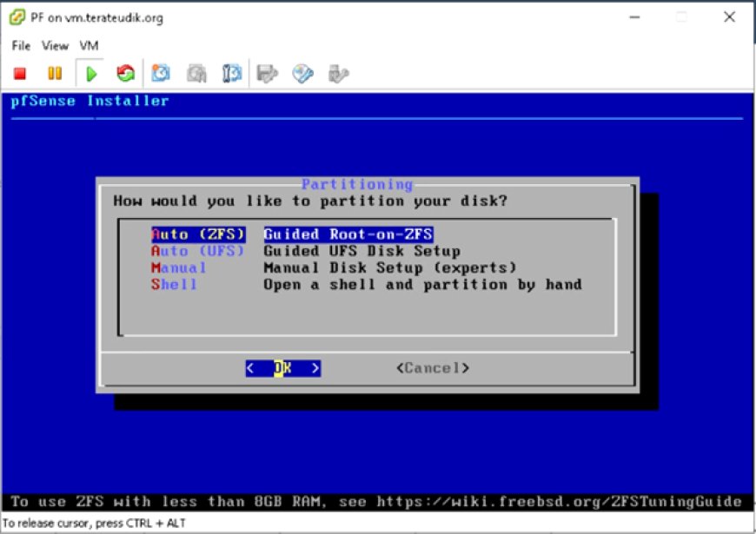Screen dimensions: 756x534
Task: Click 'How would you like to partition your disk?'
Action: click(x=310, y=201)
